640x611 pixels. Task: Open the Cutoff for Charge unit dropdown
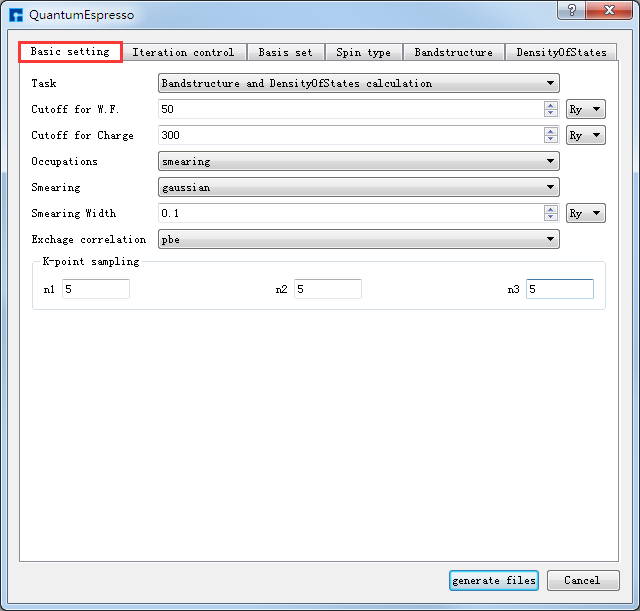tap(585, 135)
